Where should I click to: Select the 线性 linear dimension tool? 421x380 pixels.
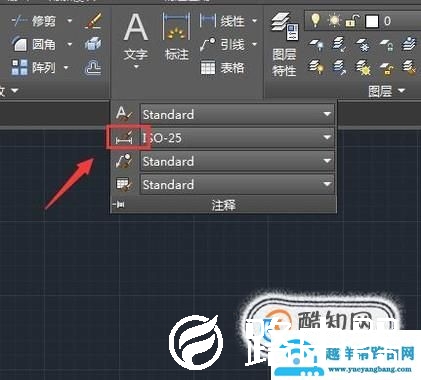coord(223,21)
